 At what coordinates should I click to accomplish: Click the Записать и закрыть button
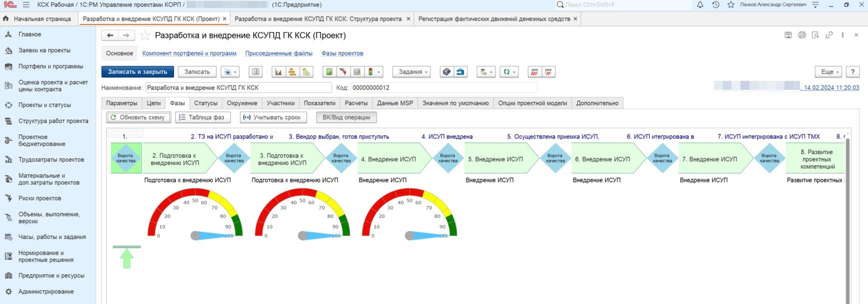(137, 72)
